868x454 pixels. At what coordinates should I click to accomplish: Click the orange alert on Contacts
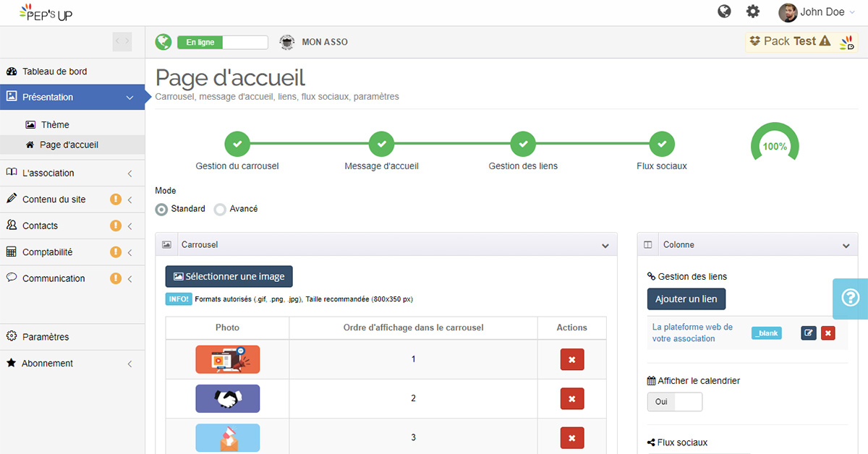(115, 226)
